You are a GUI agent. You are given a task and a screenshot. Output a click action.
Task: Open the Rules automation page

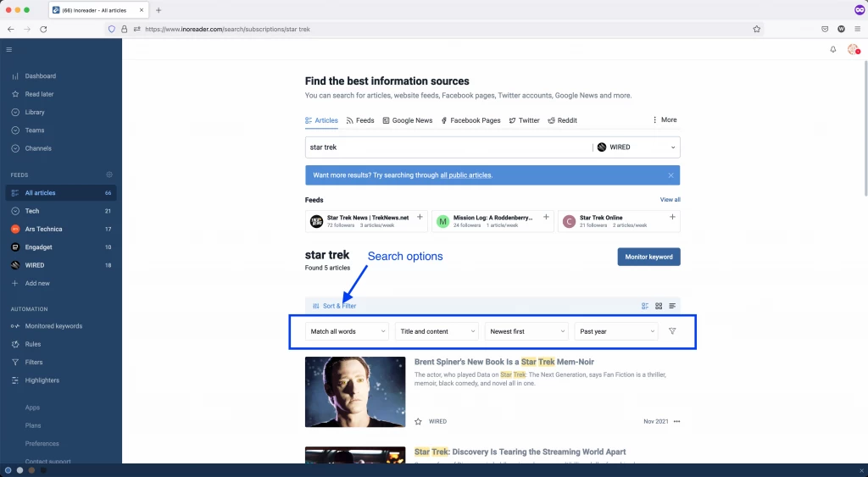(x=33, y=344)
